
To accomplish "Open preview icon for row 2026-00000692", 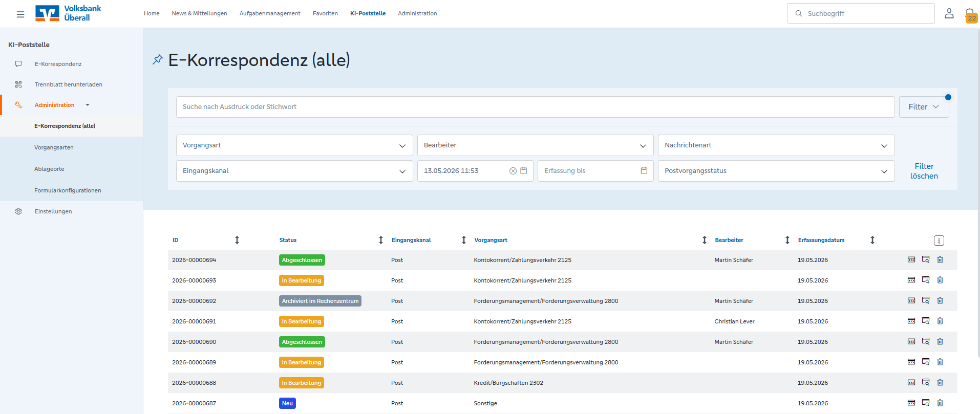I will pyautogui.click(x=926, y=300).
